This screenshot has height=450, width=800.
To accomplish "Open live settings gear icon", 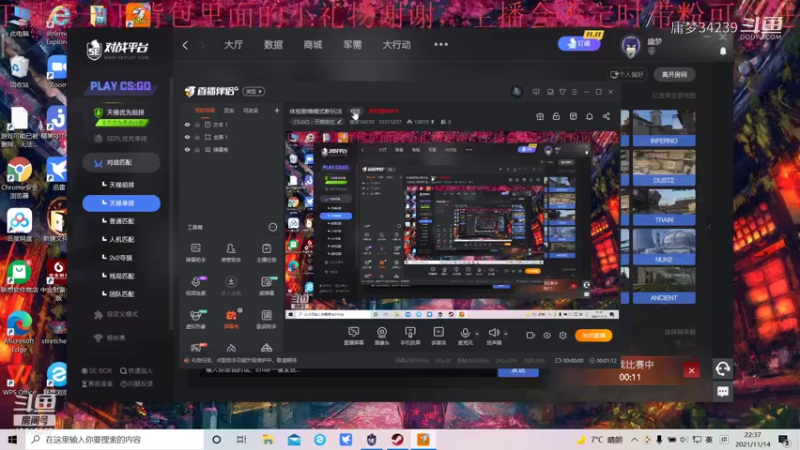I will 563,335.
